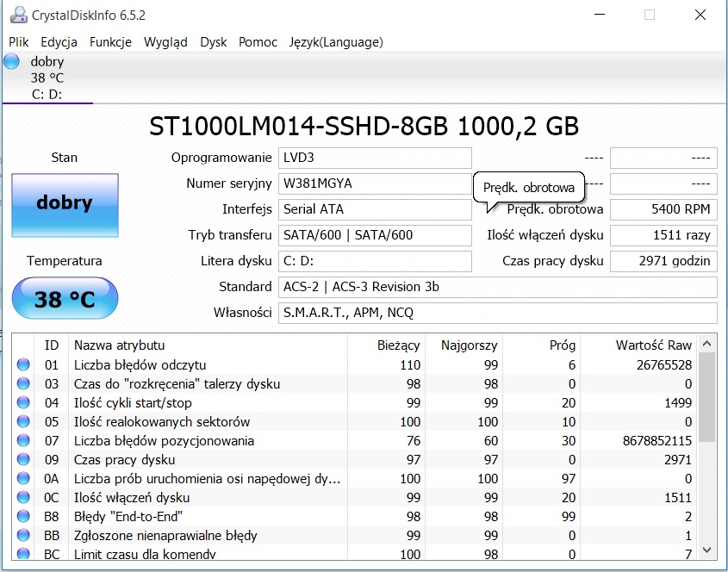Click the SATA/600 transfer mode field
The width and height of the screenshot is (728, 572).
375,235
